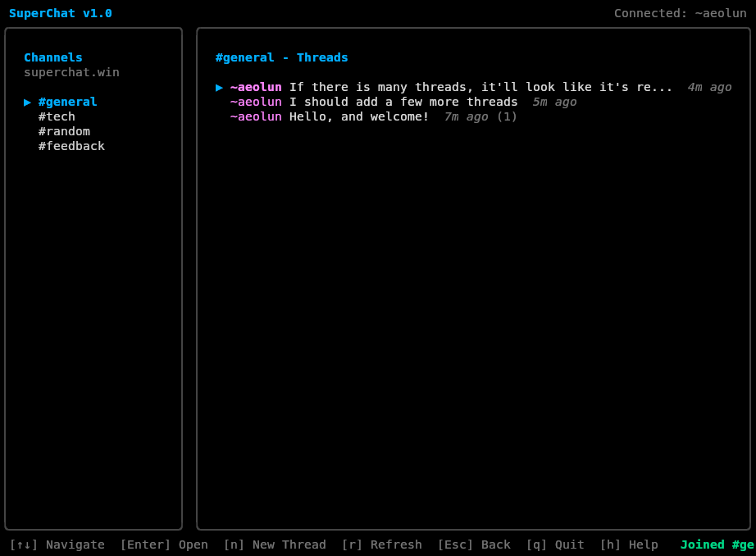Screen dimensions: 756x556
Task: Click the superchat.win server name
Action: coord(71,72)
